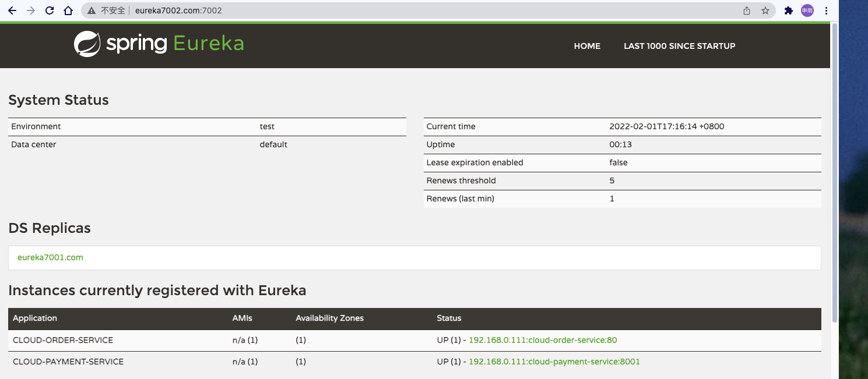The image size is (868, 379).
Task: Select 'Instances currently registered with Eureka' heading
Action: pyautogui.click(x=157, y=290)
